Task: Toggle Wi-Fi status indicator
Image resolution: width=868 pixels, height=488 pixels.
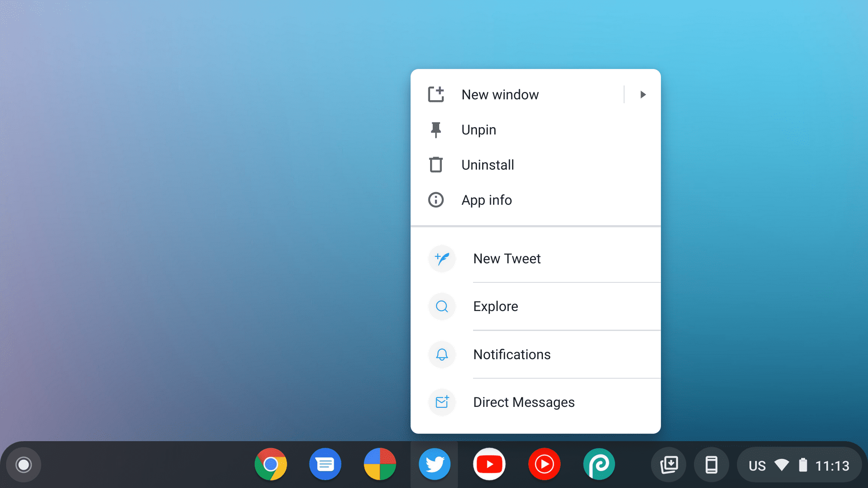Action: tap(782, 465)
